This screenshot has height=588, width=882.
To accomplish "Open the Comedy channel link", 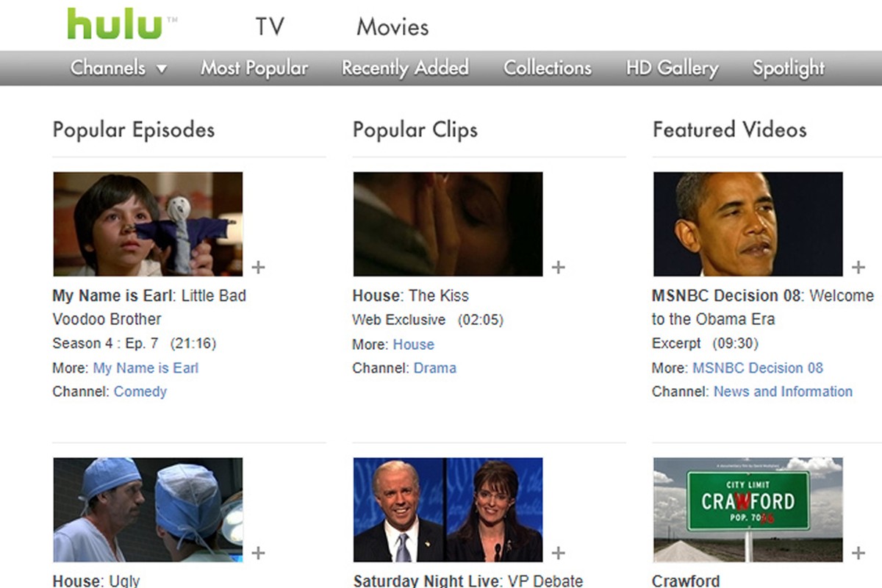I will [x=140, y=392].
